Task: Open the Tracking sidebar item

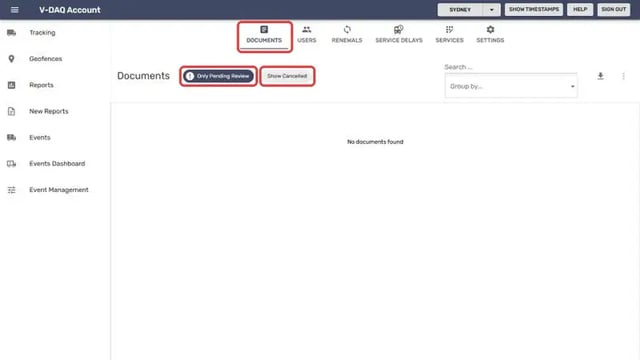Action: click(x=55, y=33)
